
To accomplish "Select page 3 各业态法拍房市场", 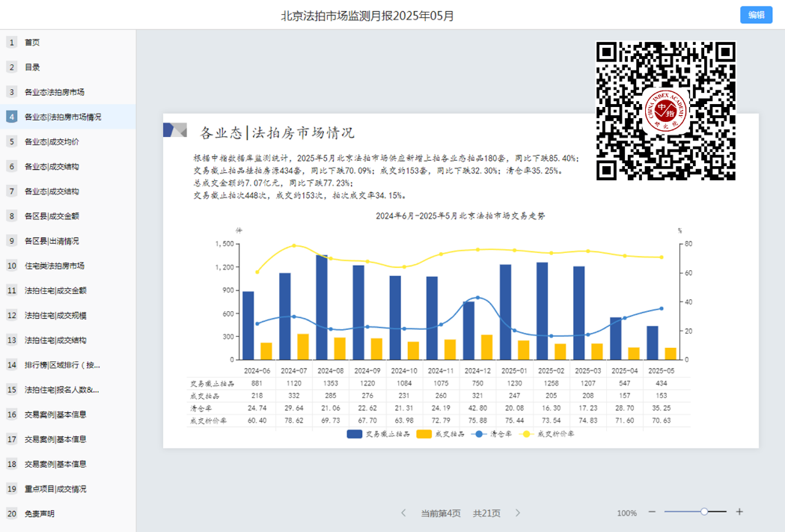I will [67, 92].
